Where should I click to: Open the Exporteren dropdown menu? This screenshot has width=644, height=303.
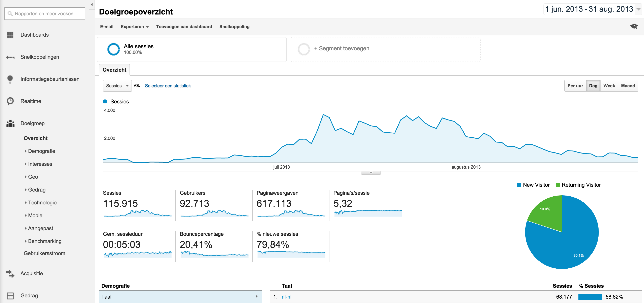(x=135, y=27)
